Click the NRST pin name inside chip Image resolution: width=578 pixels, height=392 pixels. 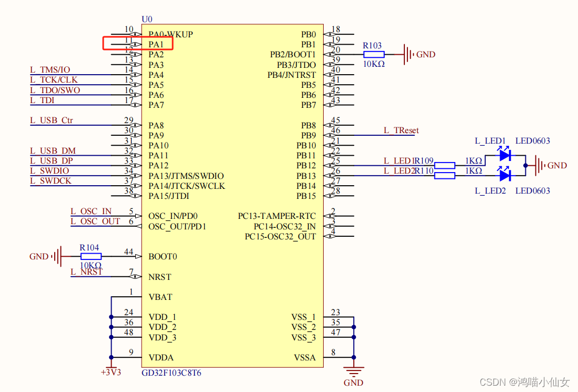[160, 277]
